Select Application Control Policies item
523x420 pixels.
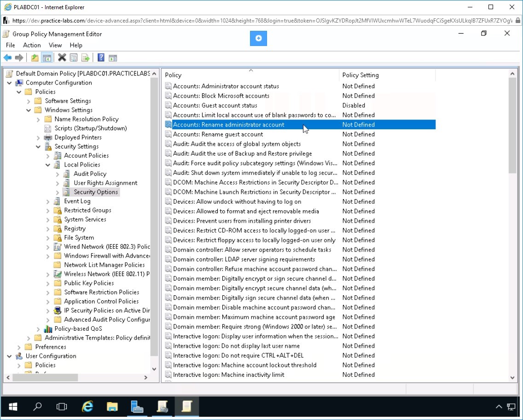click(x=101, y=301)
